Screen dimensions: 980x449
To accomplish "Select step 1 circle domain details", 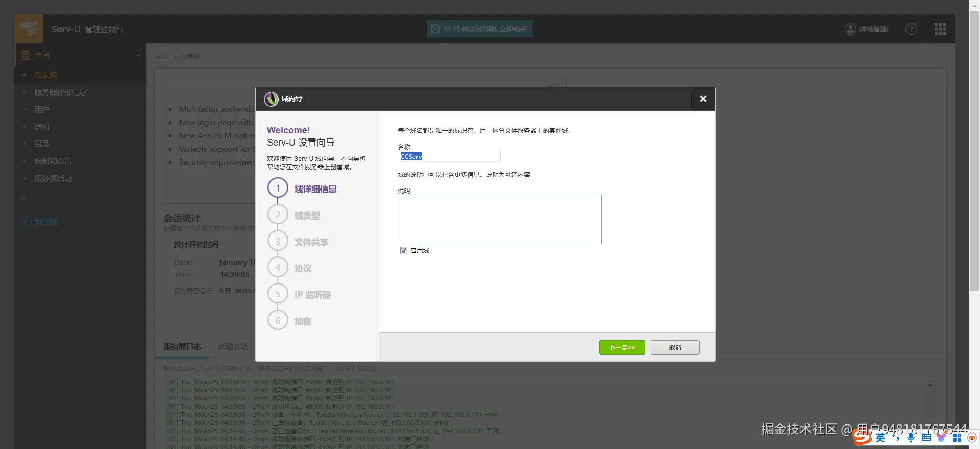I will (x=278, y=188).
